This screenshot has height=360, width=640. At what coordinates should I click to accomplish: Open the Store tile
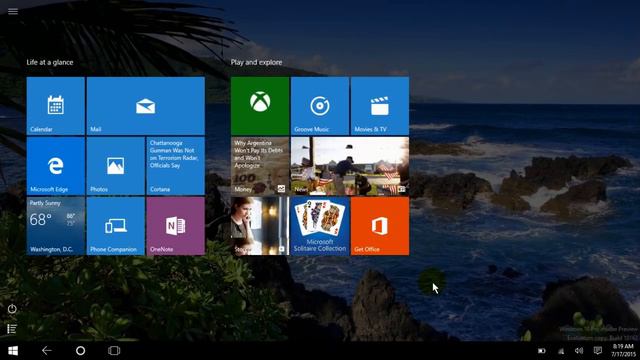(x=260, y=226)
